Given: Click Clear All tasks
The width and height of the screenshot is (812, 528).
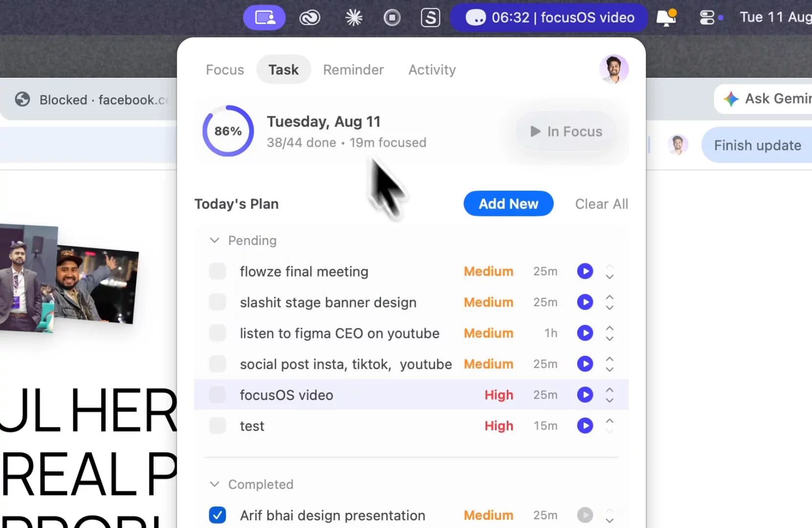Looking at the screenshot, I should [602, 204].
